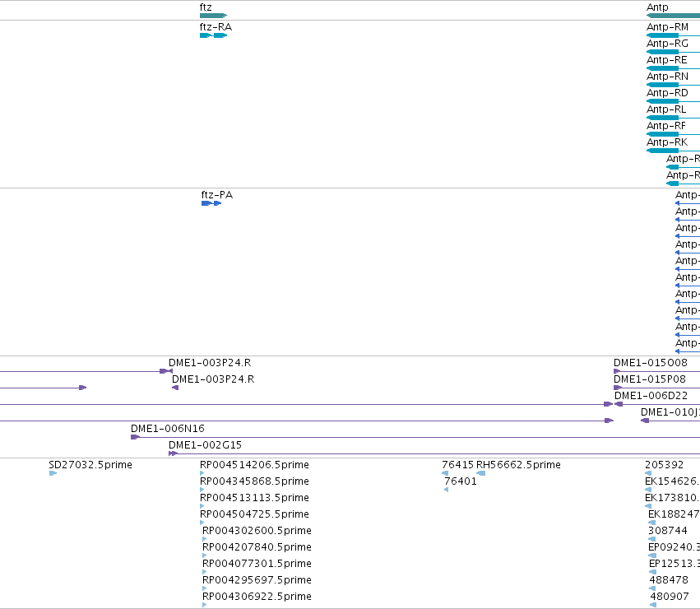Click the RP004295697.5prime feature label

257,580
